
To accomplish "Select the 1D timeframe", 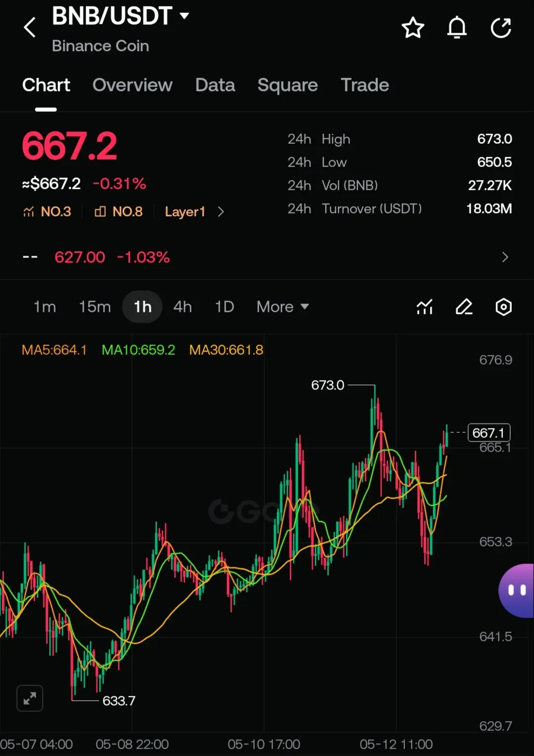I will pyautogui.click(x=224, y=307).
